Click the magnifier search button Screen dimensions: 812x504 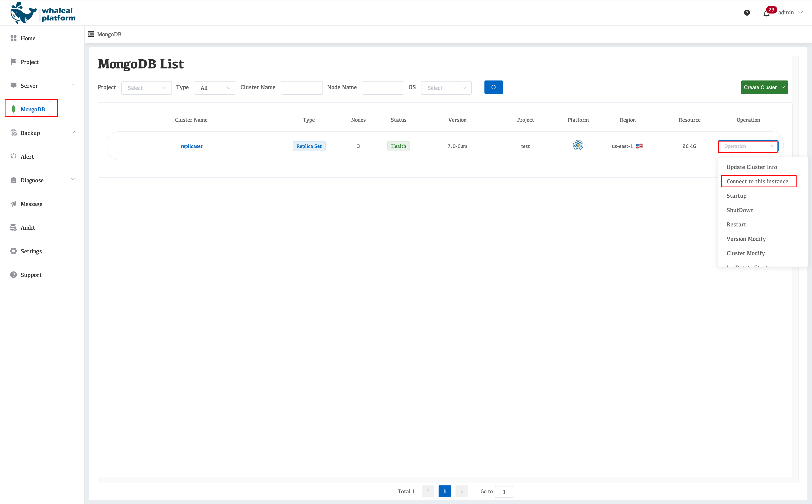(x=493, y=87)
